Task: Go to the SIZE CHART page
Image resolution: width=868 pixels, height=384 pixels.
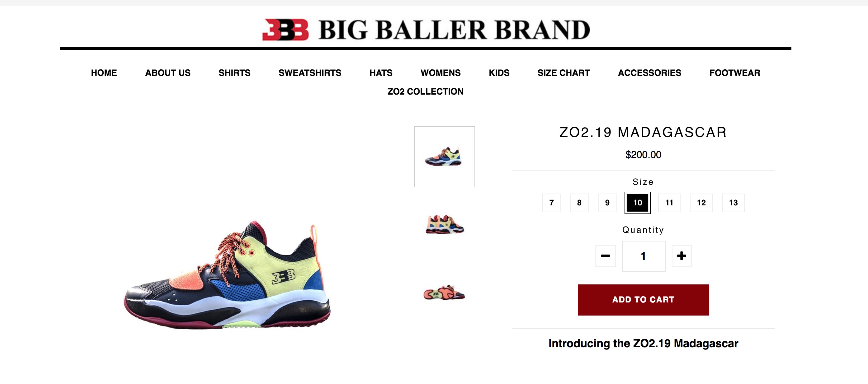Action: tap(564, 73)
